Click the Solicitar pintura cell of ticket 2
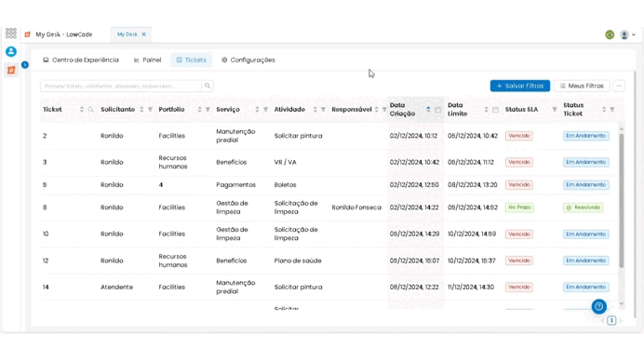Image resolution: width=644 pixels, height=361 pixels. (298, 136)
